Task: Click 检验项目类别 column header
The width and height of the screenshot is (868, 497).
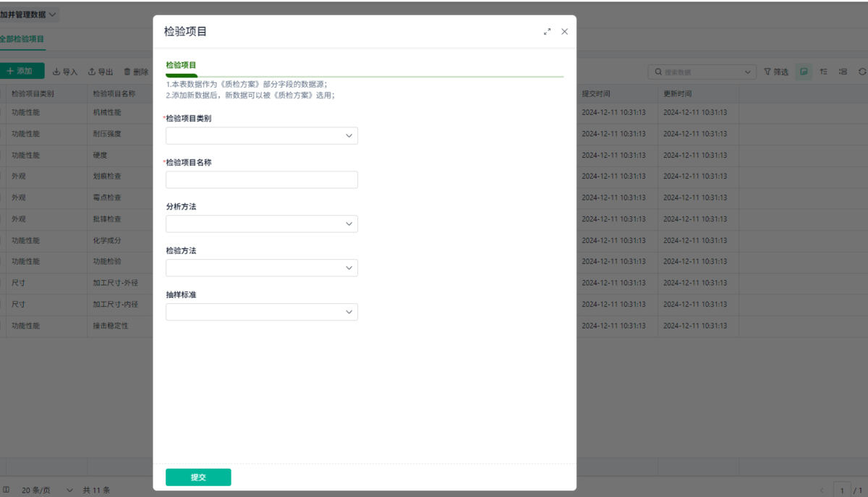Action: coord(33,93)
